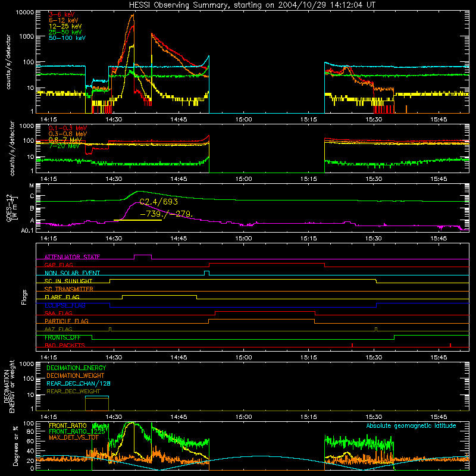The image size is (476, 476).
Task: Click the 'DECIMATION ENERGY or weight' axis label
Action: pos(9,386)
